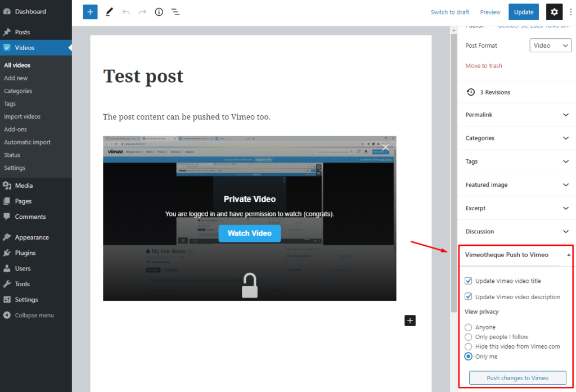Screen dimensions: 576x392
Task: Click the Undo arrow icon
Action: point(126,11)
